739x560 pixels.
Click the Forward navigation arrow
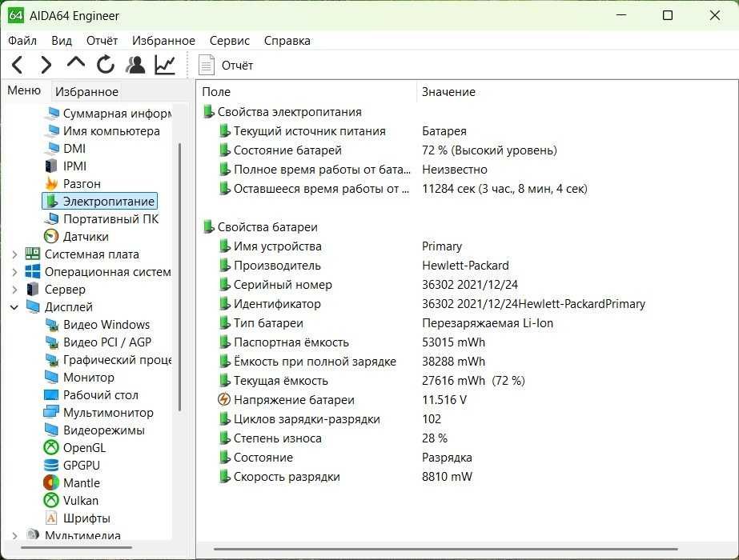tap(46, 65)
